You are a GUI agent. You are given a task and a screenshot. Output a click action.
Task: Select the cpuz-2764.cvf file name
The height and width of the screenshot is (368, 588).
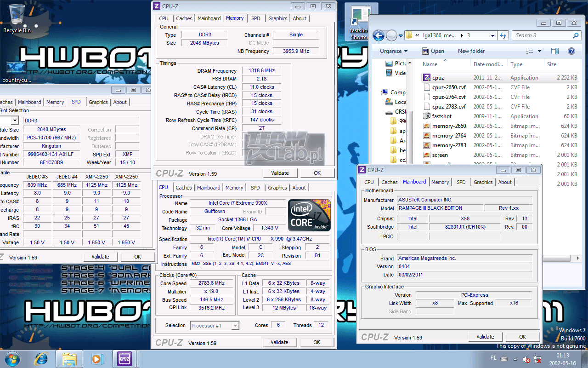coord(449,97)
